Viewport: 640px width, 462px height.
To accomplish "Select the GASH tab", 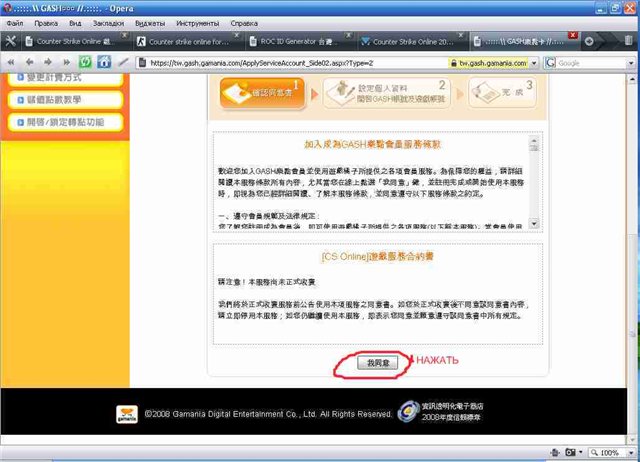I will (522, 42).
